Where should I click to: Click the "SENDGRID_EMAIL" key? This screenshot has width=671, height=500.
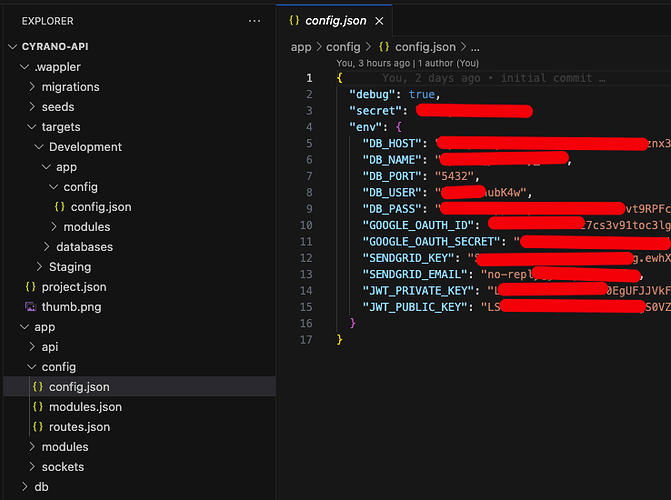point(415,274)
